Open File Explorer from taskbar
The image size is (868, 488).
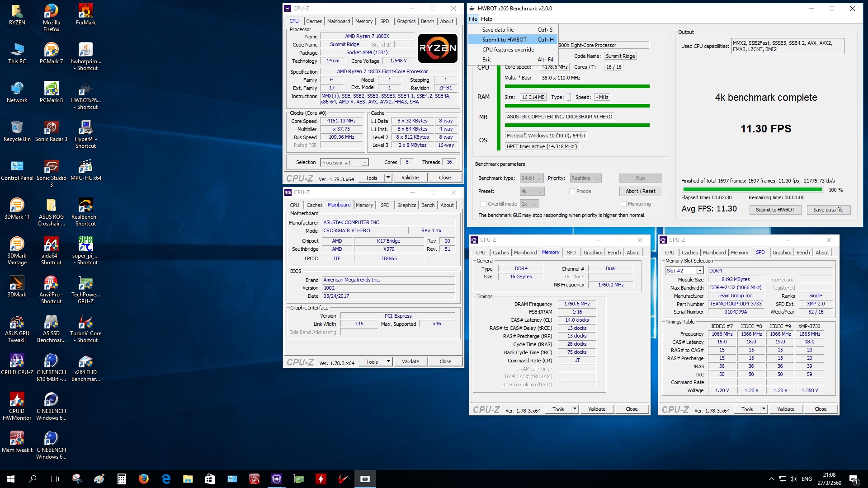pos(188,479)
